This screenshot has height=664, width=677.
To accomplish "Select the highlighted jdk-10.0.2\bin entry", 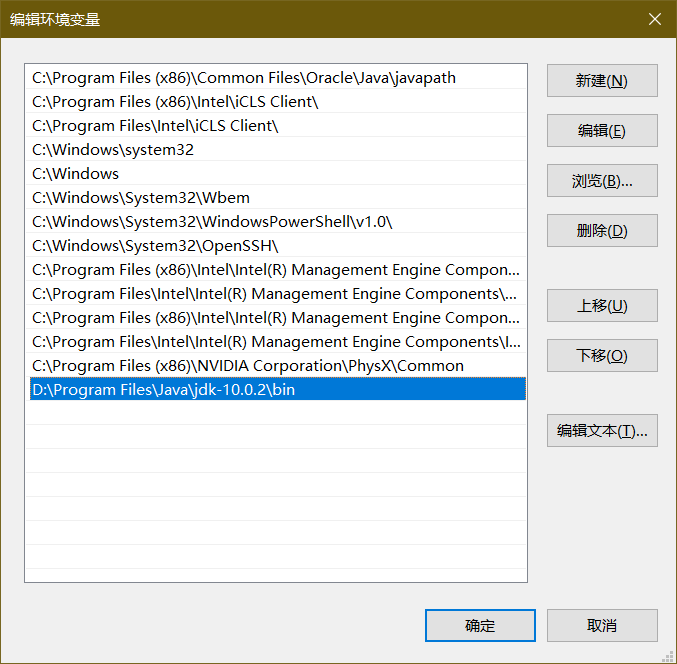I will click(x=164, y=390).
